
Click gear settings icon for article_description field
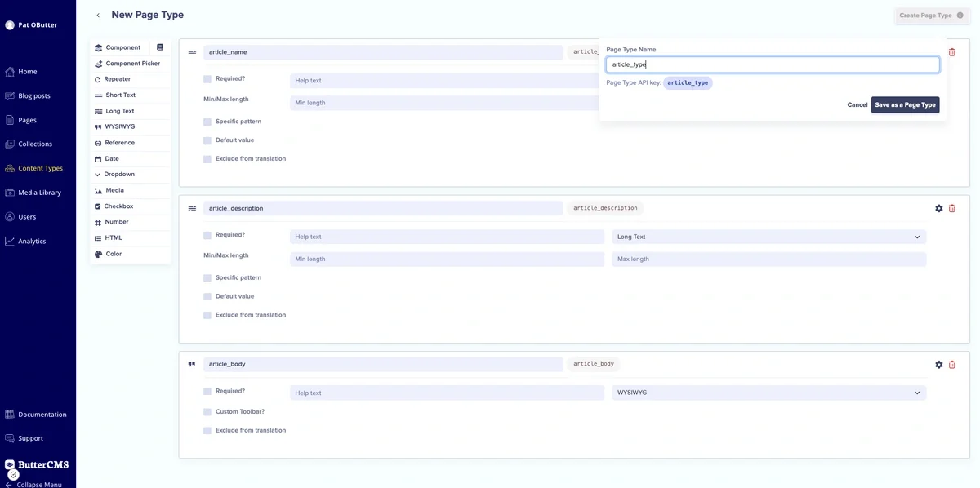click(x=938, y=209)
